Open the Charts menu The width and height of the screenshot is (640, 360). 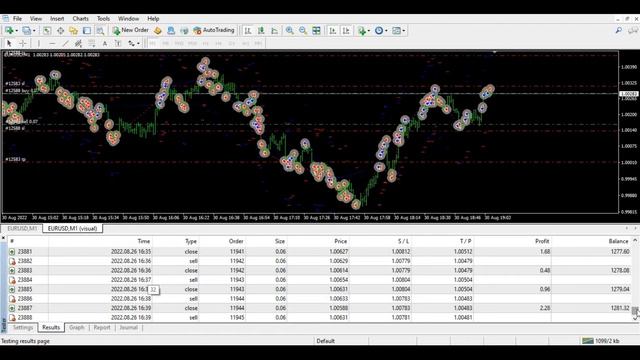80,19
